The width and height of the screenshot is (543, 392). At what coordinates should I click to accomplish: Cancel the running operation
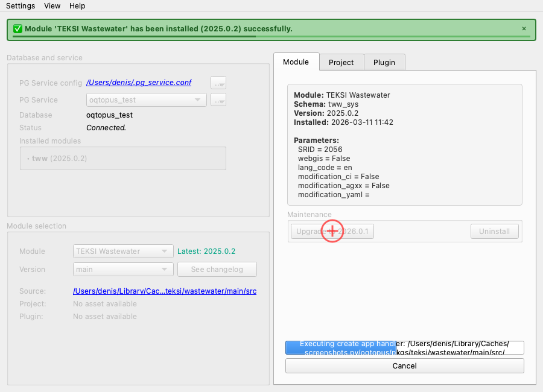click(404, 365)
